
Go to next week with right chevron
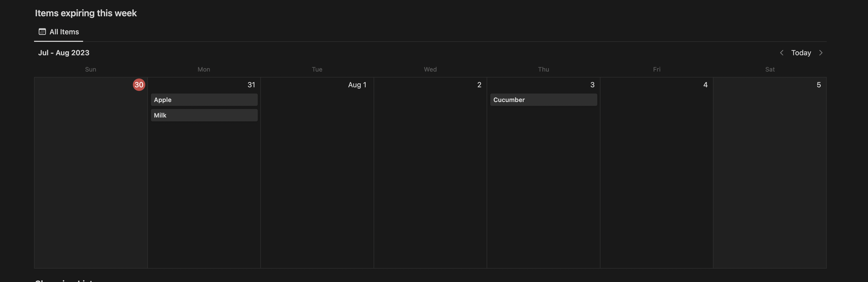pyautogui.click(x=821, y=53)
